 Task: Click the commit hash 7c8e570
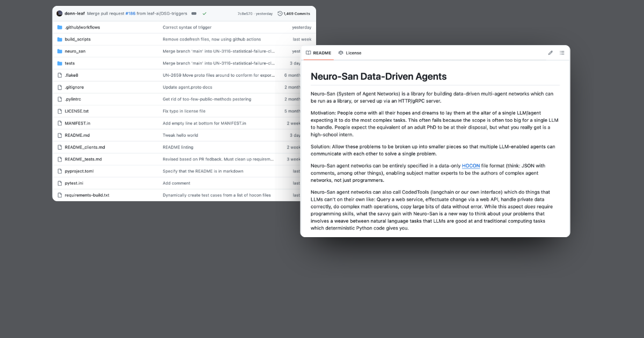(245, 13)
